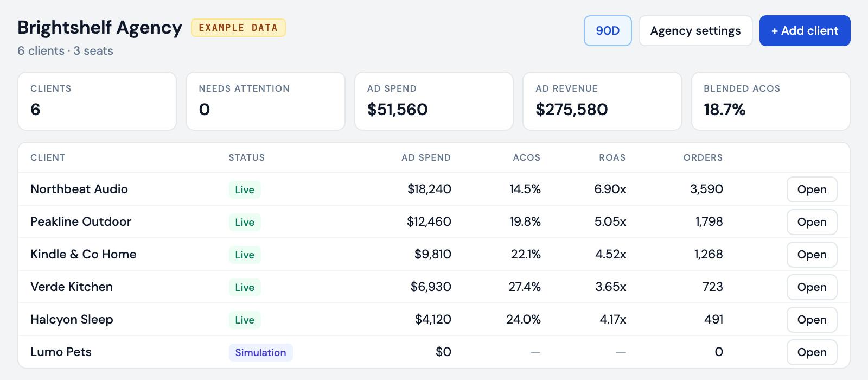Click the AD SPEND column header
Viewport: 868px width, 380px height.
[426, 158]
